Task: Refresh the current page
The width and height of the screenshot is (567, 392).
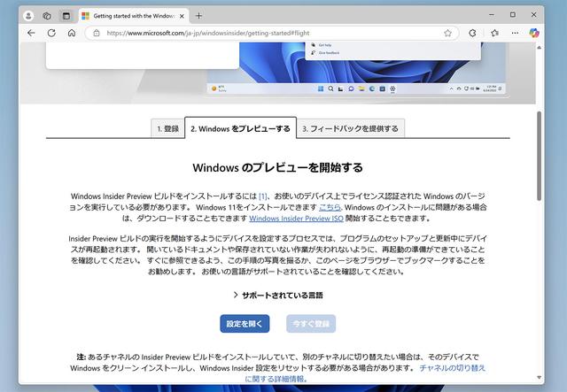Action: tap(51, 33)
